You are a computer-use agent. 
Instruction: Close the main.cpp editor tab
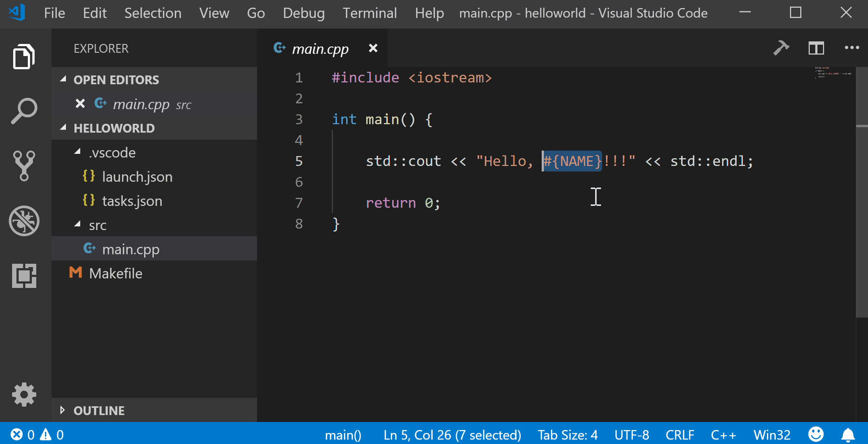pyautogui.click(x=373, y=48)
